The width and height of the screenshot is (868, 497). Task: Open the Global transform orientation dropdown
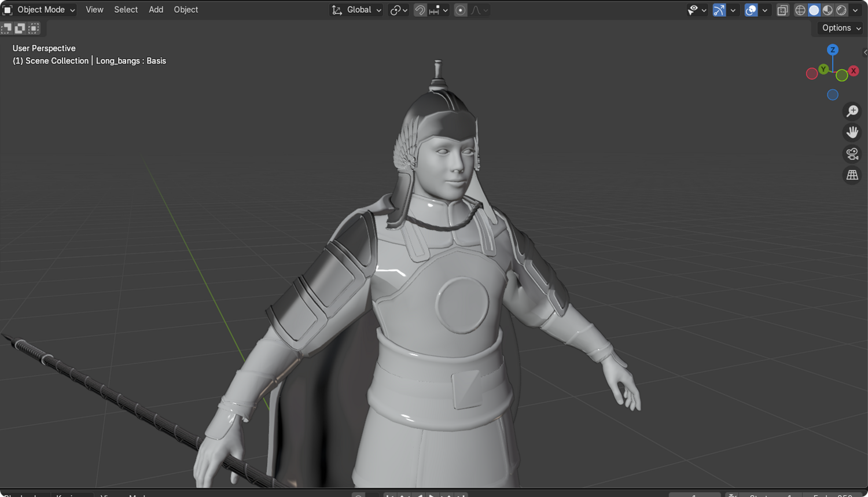356,10
